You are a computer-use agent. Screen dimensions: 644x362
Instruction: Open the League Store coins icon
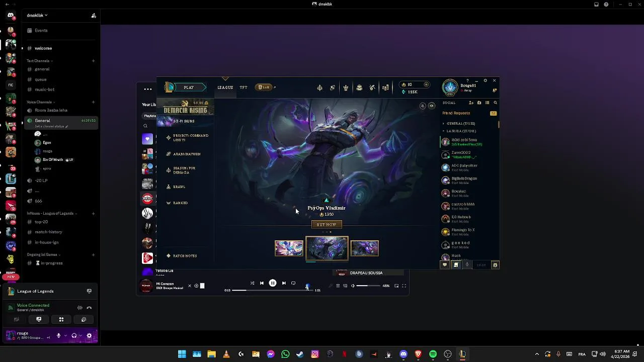(x=385, y=87)
